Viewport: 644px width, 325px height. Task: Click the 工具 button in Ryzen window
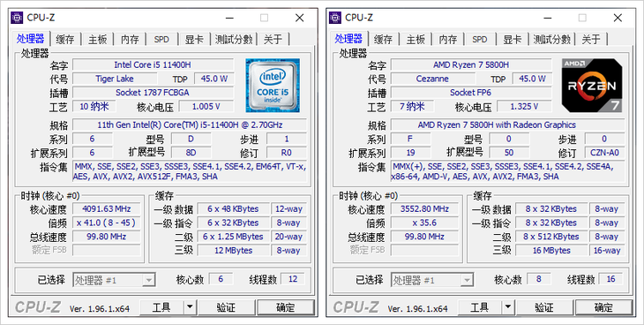click(480, 307)
